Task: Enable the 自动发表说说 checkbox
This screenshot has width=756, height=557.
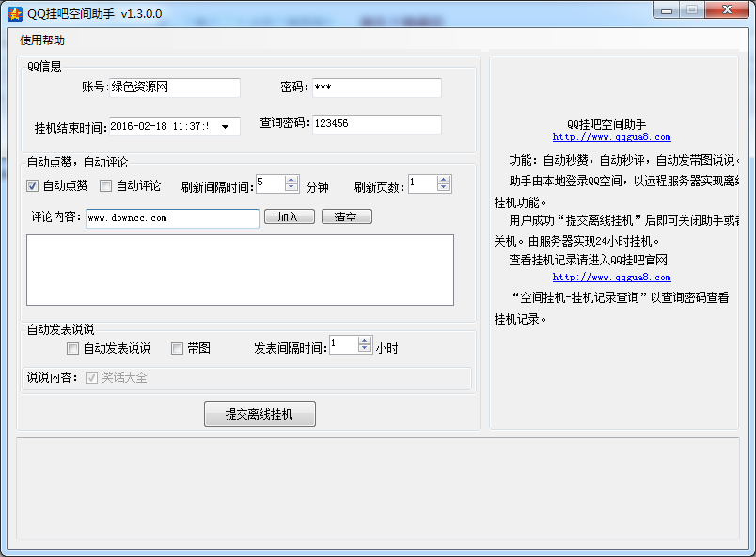Action: (x=73, y=349)
